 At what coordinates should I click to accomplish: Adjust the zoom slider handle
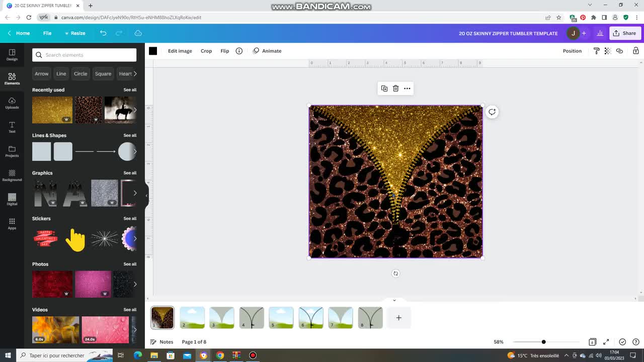coord(543,342)
